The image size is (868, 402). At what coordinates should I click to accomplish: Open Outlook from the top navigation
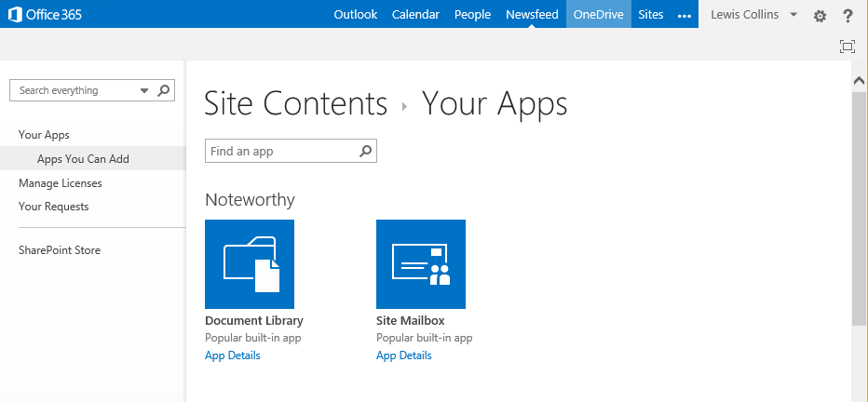[356, 14]
